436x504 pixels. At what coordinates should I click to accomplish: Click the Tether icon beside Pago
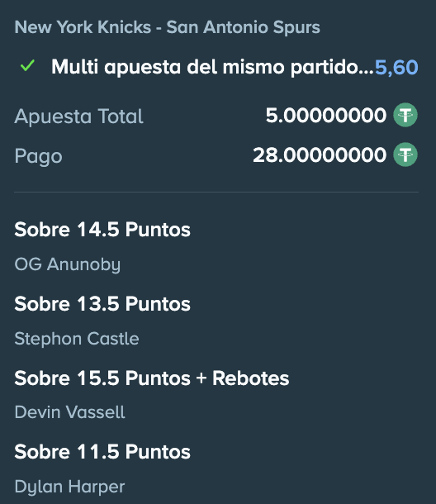[x=405, y=155]
